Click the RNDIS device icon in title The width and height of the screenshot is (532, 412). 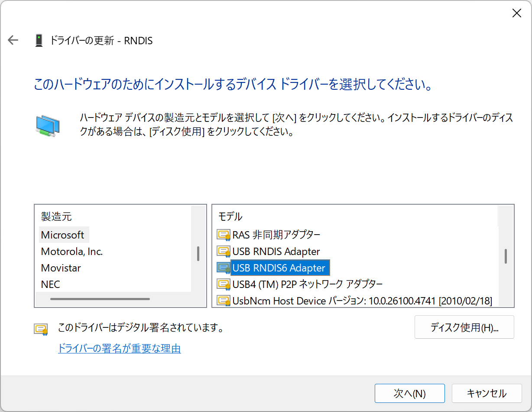[x=39, y=40]
